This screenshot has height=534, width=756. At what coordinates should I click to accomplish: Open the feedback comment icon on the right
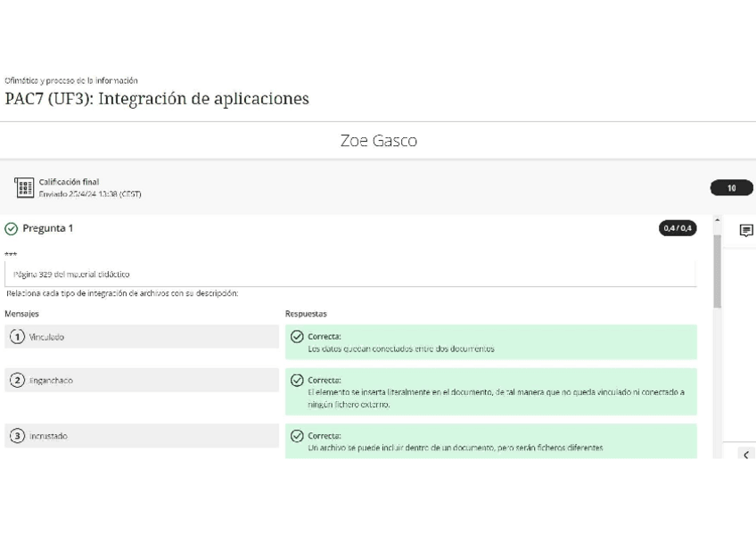click(x=746, y=231)
